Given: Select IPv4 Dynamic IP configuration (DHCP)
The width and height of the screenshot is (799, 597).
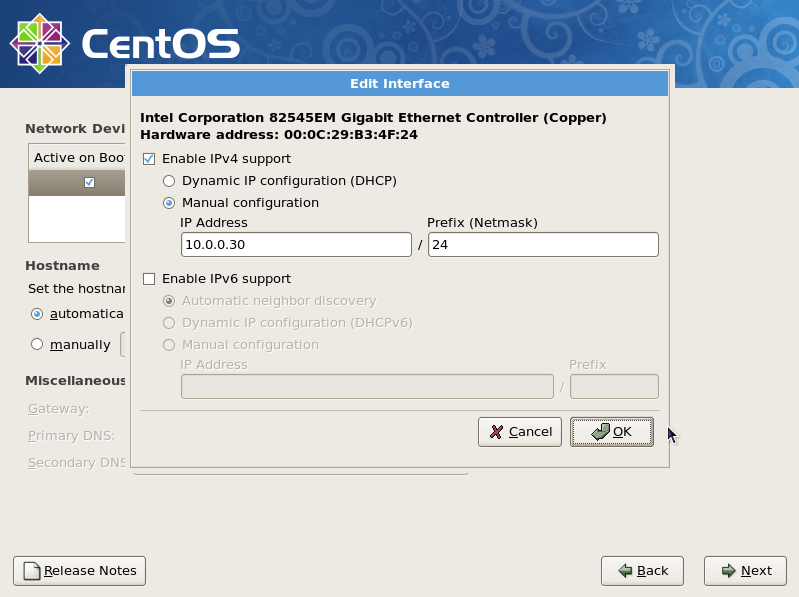Looking at the screenshot, I should (169, 181).
